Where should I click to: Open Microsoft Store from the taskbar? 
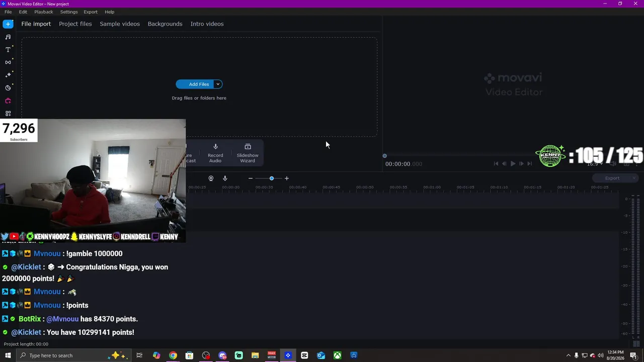(x=189, y=355)
